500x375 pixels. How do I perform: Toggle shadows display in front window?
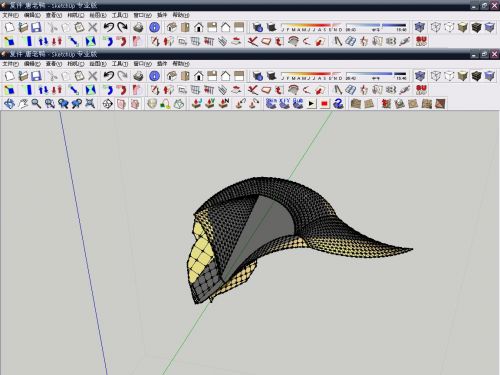click(x=272, y=76)
